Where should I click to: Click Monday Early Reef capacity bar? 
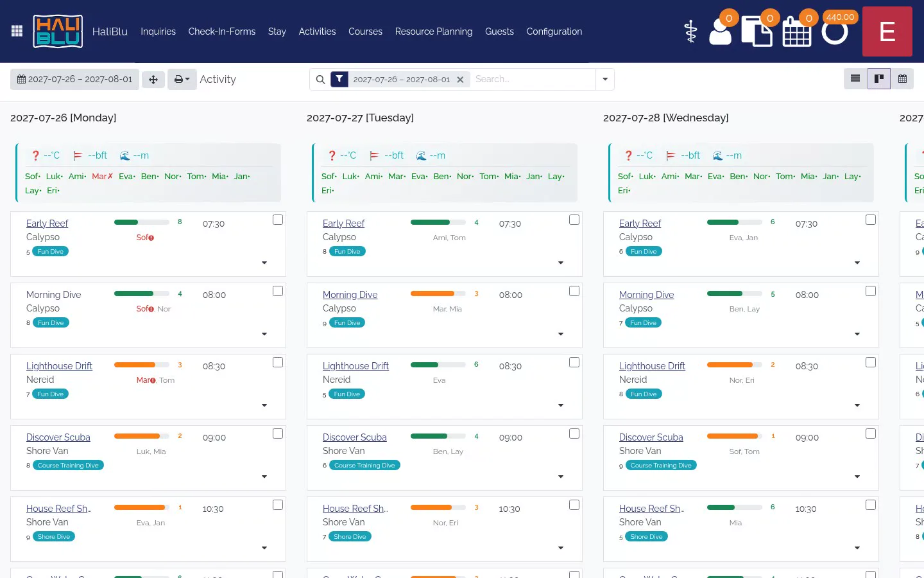tap(142, 222)
